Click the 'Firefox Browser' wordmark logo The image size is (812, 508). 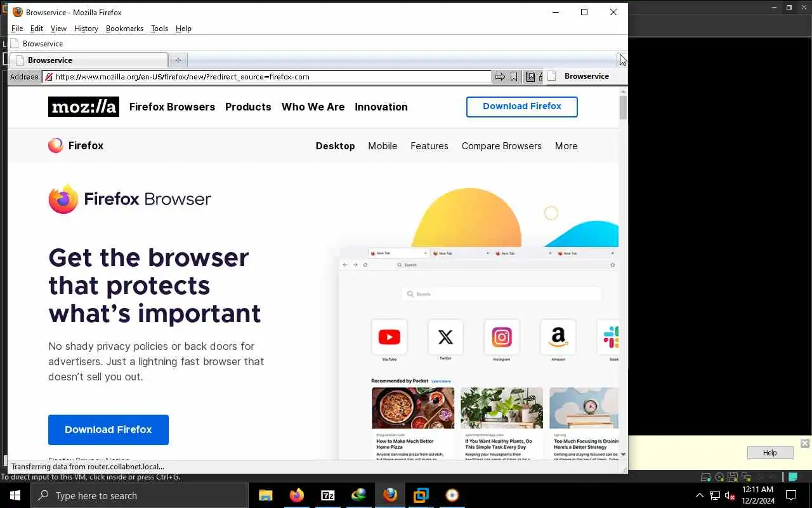(x=129, y=199)
